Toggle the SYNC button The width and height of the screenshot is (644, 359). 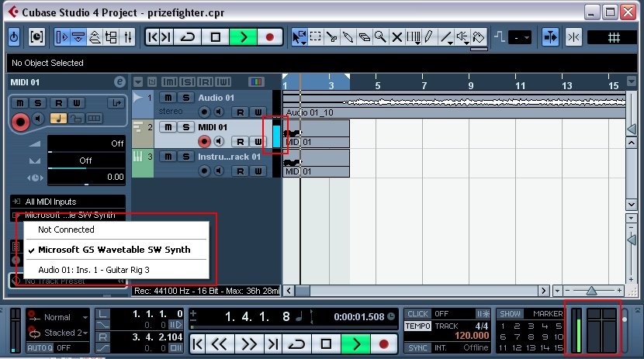click(417, 347)
